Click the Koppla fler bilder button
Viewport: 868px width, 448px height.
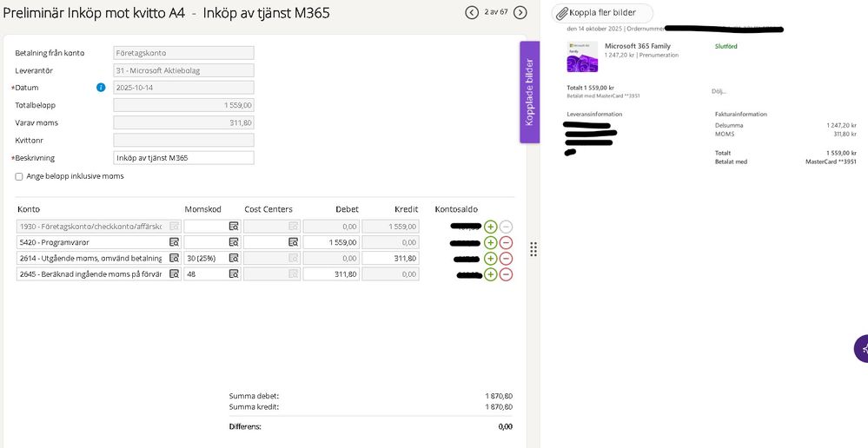603,13
